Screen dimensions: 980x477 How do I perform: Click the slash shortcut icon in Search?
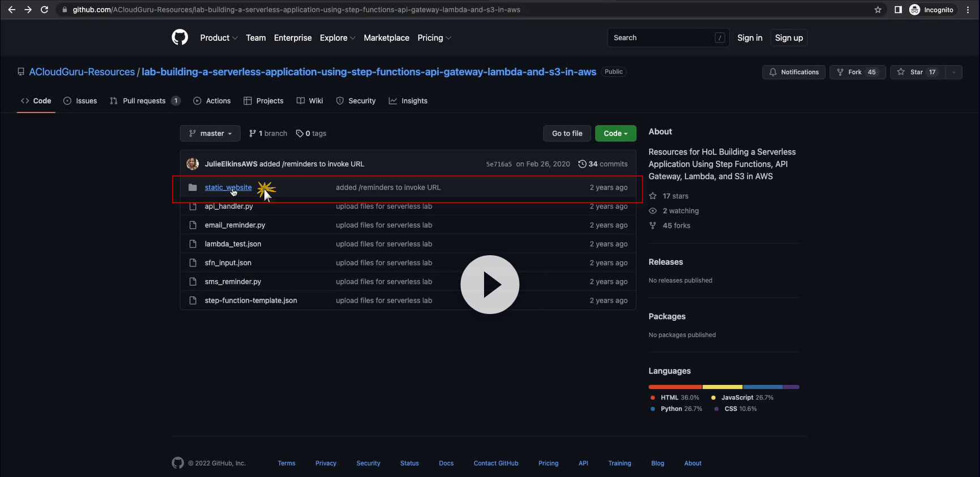point(720,38)
